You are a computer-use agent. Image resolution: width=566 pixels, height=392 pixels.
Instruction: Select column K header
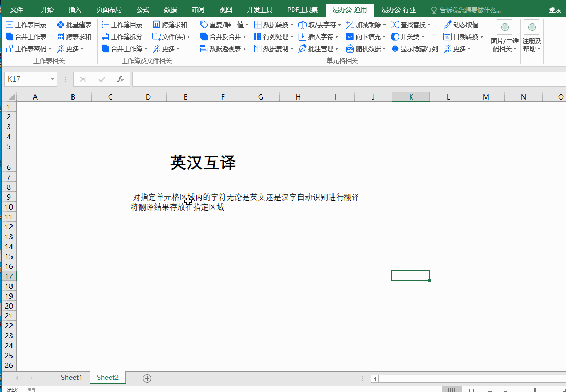pos(411,96)
